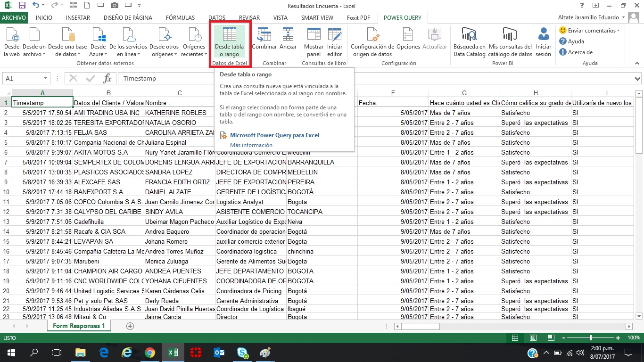
Task: Collapse the ribbon with the chevron toggle
Action: [x=638, y=63]
